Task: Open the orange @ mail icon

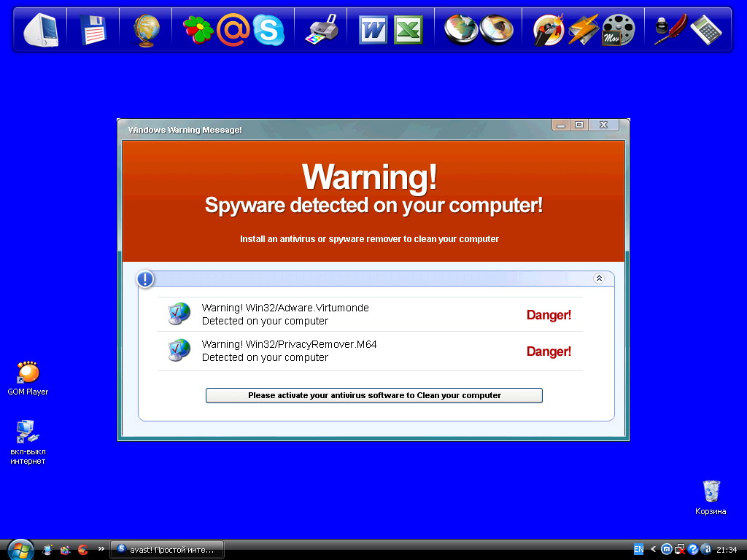Action: click(x=233, y=30)
